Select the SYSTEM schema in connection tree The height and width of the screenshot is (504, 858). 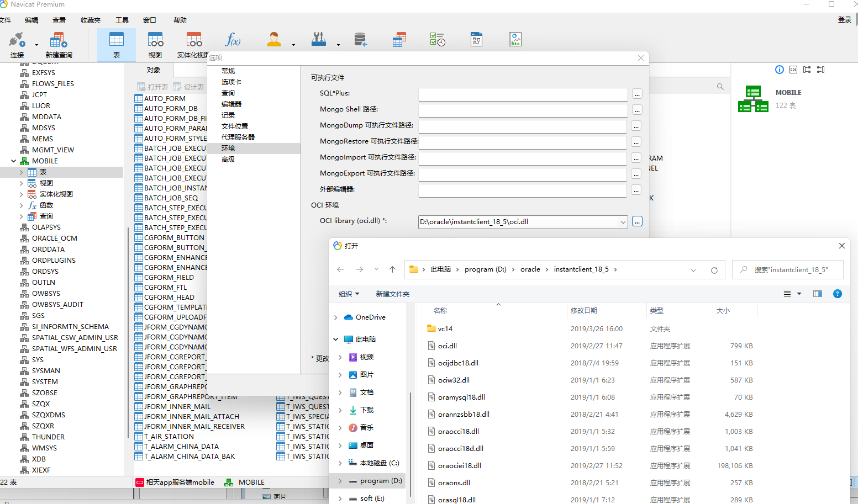pyautogui.click(x=45, y=382)
